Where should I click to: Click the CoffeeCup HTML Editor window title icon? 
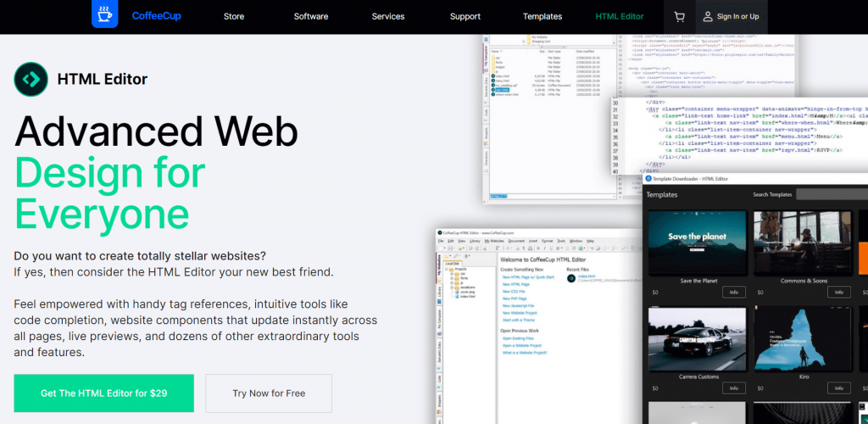coord(440,233)
